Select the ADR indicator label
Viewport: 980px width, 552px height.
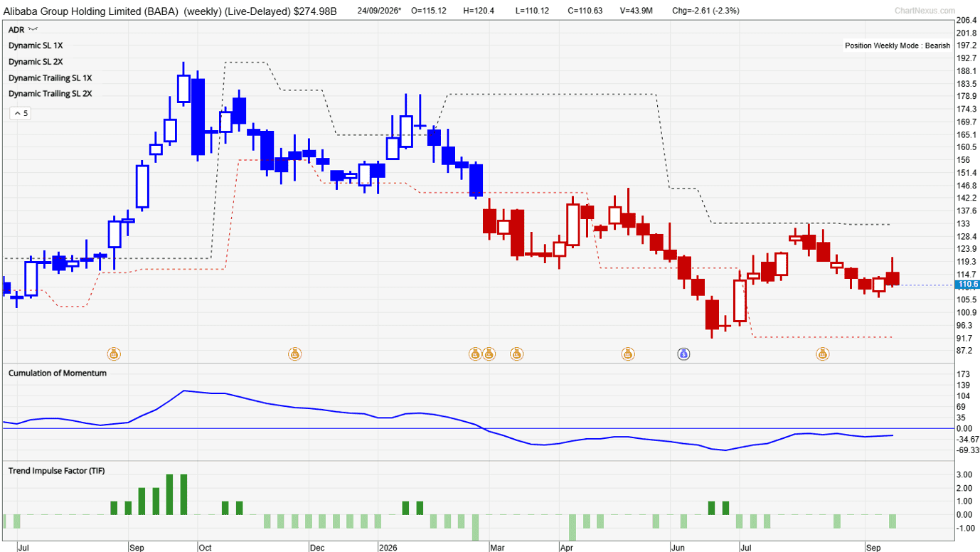[16, 29]
